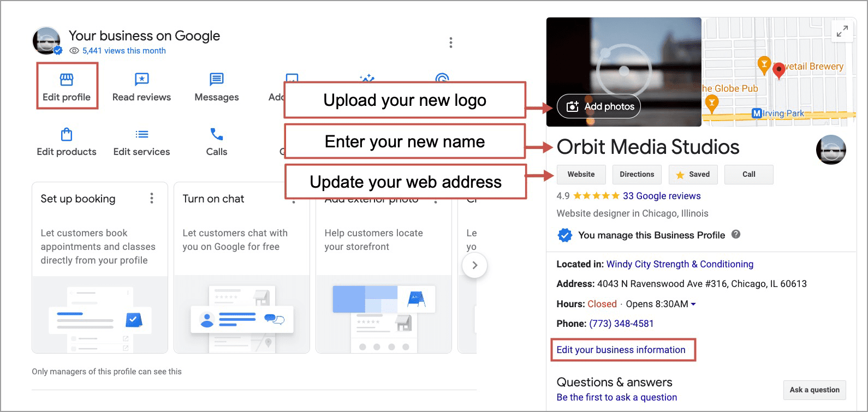Open Windy City Strength & Conditioning link
Image resolution: width=868 pixels, height=412 pixels.
(x=680, y=264)
